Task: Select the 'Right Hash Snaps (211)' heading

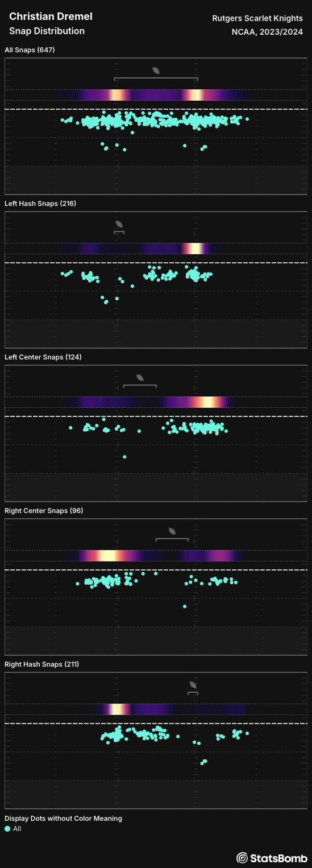Action: tap(42, 664)
